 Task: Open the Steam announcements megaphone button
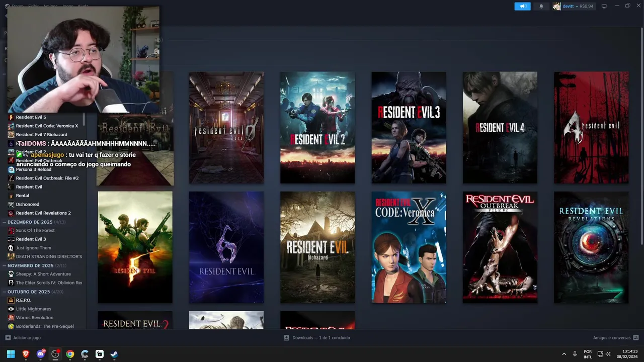(x=522, y=6)
